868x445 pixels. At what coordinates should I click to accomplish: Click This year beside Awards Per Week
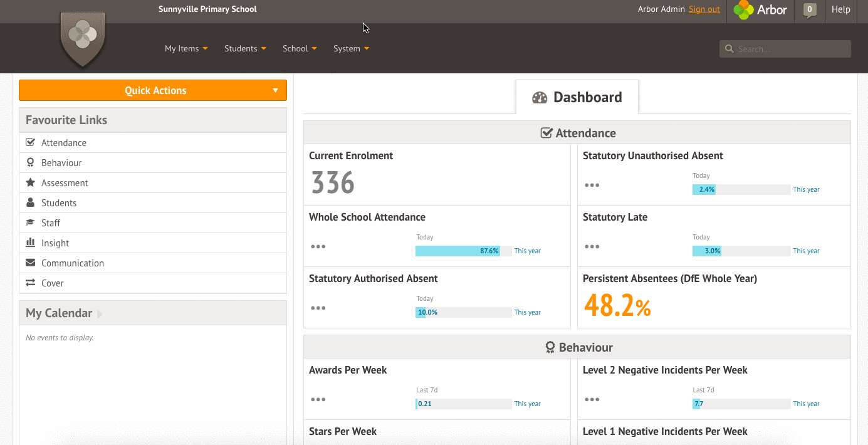(528, 404)
